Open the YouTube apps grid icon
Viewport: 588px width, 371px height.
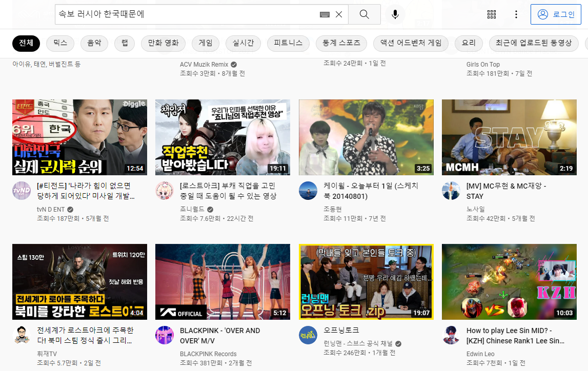tap(491, 14)
